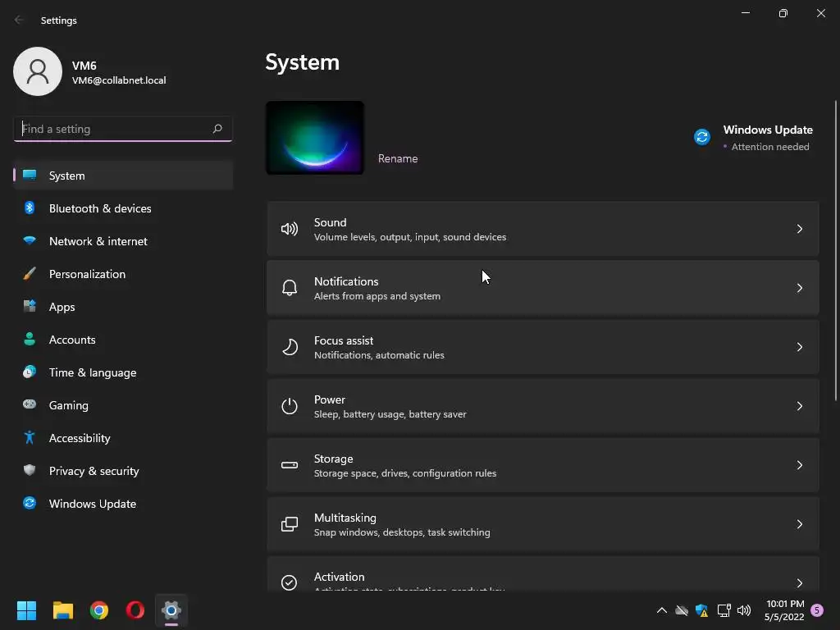
Task: Expand the Storage row chevron
Action: coord(799,465)
